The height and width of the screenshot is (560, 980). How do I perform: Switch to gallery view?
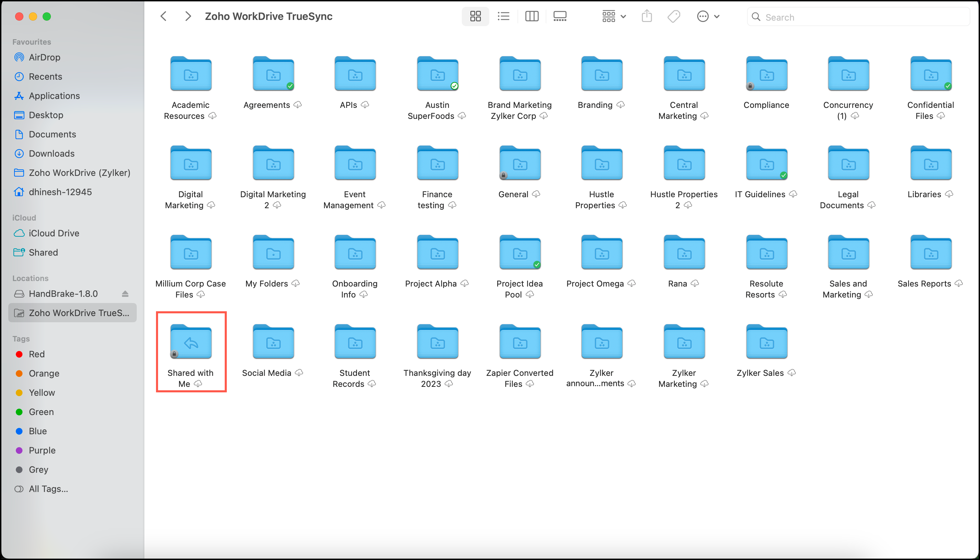560,16
